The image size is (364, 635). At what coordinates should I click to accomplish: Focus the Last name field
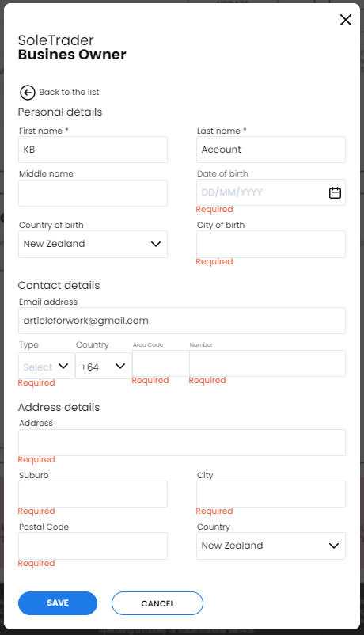(x=271, y=150)
